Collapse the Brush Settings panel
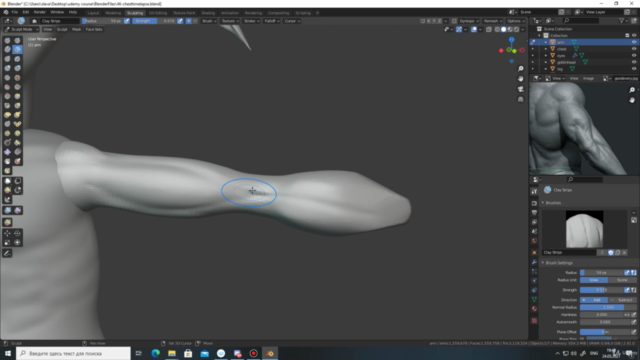Image resolution: width=640 pixels, height=360 pixels. pyautogui.click(x=543, y=263)
